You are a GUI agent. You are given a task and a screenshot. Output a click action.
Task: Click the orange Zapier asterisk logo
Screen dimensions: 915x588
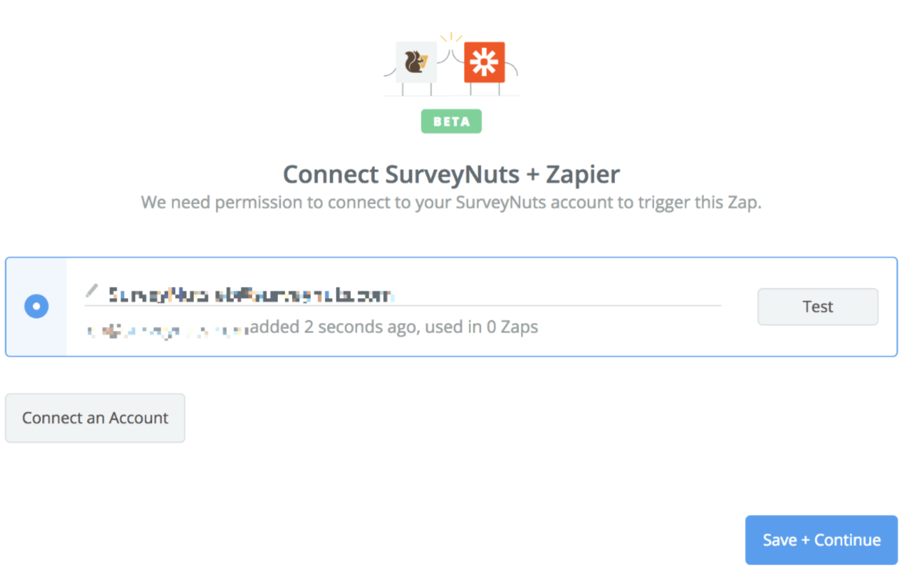coord(485,62)
